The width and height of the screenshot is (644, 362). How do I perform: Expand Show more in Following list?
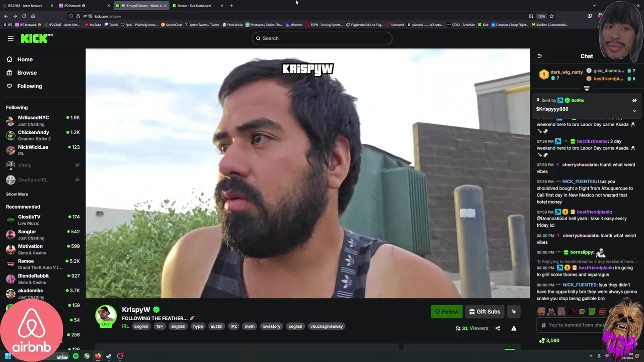coord(17,194)
